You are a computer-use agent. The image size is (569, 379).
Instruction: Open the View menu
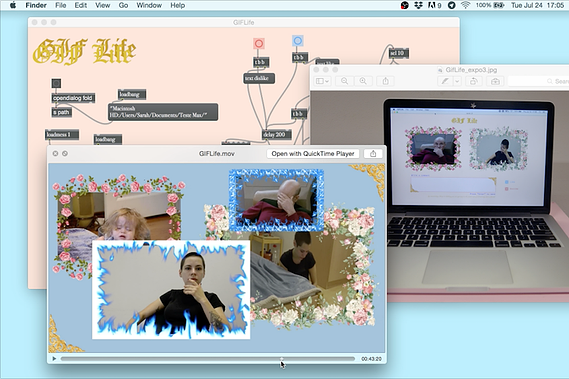pos(102,5)
